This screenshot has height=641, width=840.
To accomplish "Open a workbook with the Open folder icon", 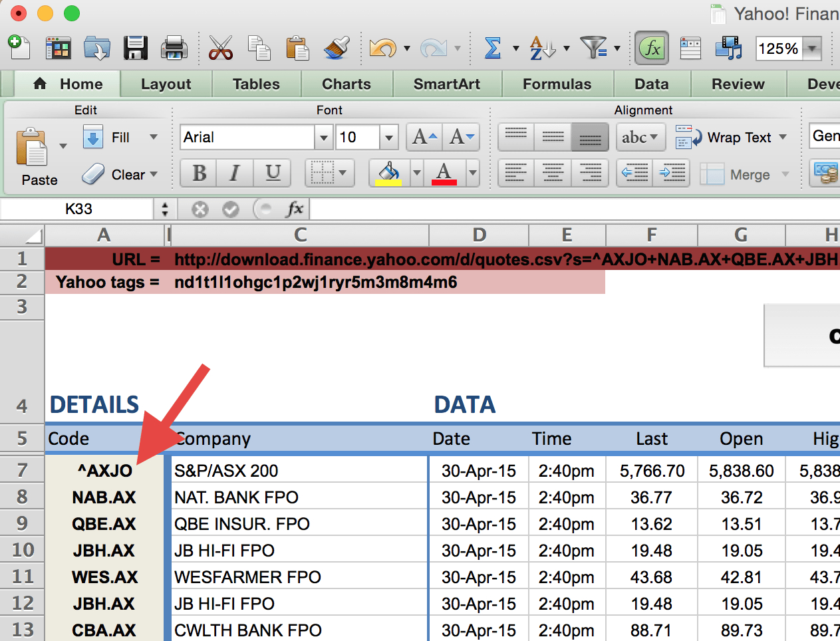I will 97,48.
